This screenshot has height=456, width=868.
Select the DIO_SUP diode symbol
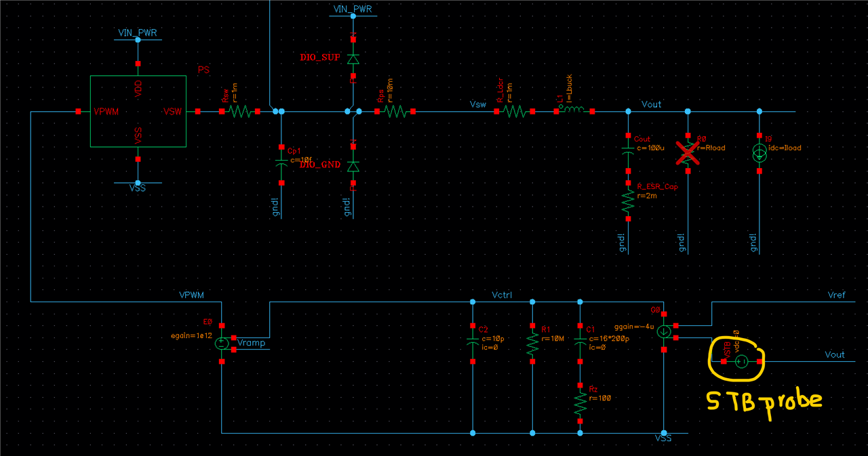[353, 60]
